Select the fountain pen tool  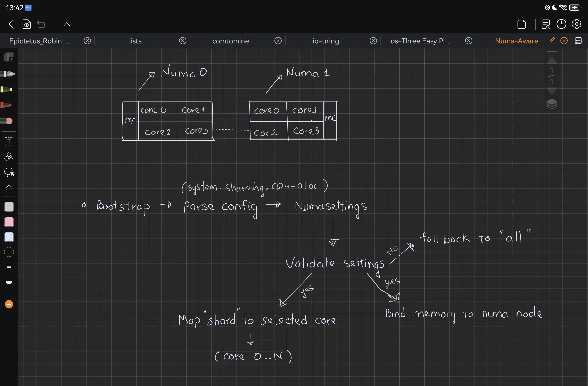(8, 74)
